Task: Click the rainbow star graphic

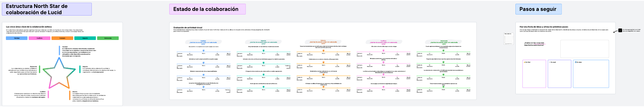Action: click(59, 73)
